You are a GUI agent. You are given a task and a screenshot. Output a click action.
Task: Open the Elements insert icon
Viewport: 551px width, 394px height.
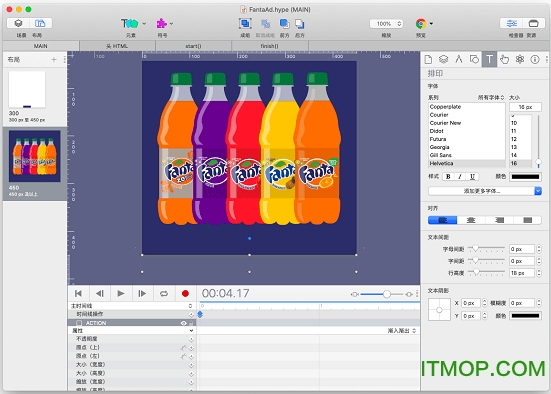129,24
